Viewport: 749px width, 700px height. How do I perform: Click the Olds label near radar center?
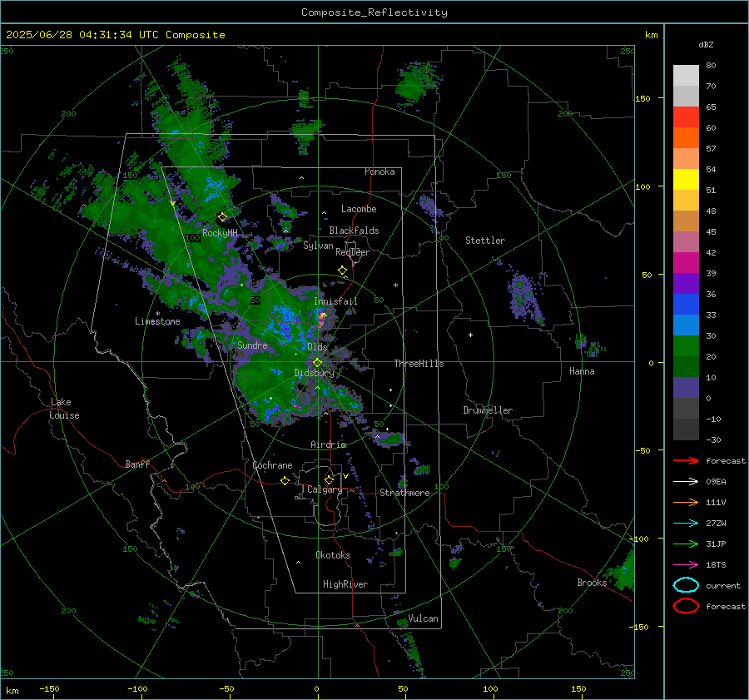point(317,347)
